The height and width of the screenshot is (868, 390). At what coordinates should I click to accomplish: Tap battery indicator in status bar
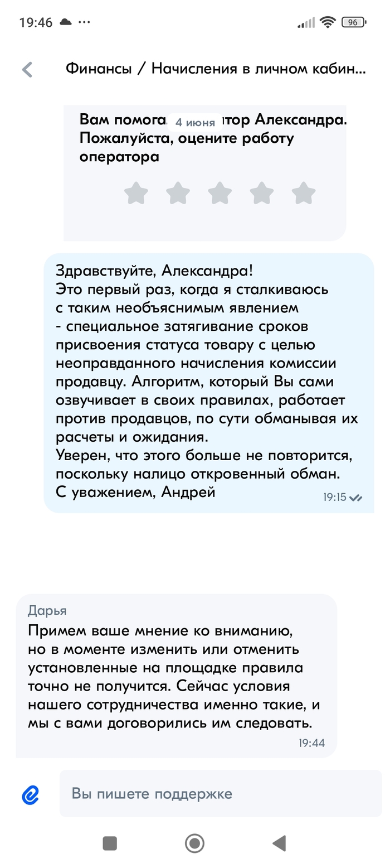pos(353,23)
